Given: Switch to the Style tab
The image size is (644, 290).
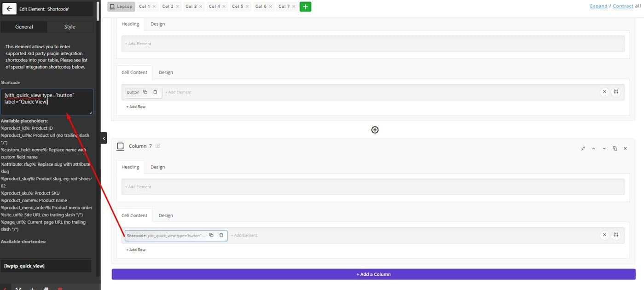Looking at the screenshot, I should point(70,27).
